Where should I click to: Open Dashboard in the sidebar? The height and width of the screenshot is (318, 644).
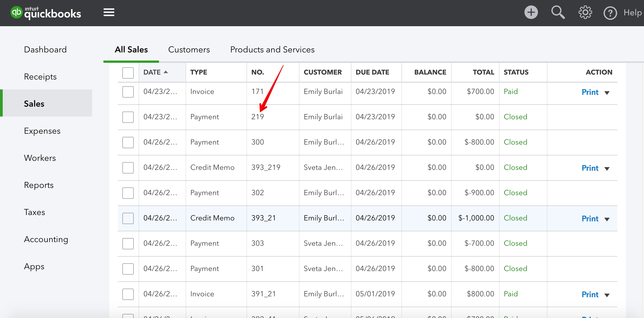click(x=45, y=49)
